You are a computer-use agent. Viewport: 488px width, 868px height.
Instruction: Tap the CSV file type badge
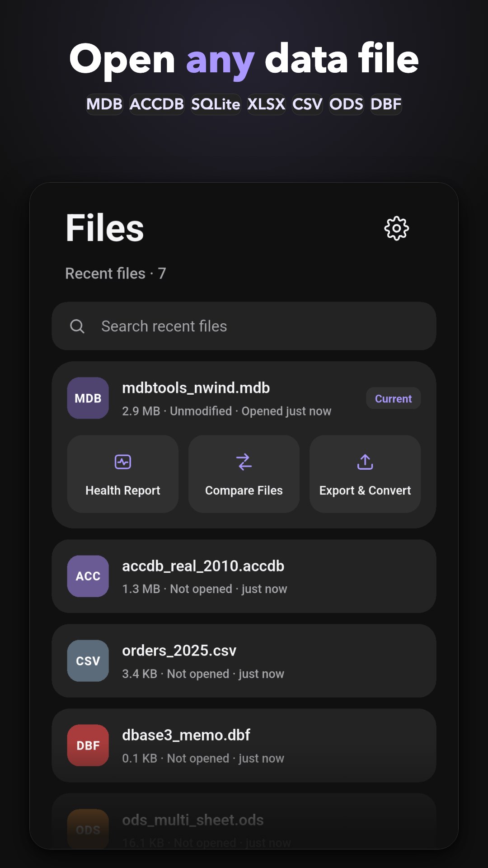[88, 661]
